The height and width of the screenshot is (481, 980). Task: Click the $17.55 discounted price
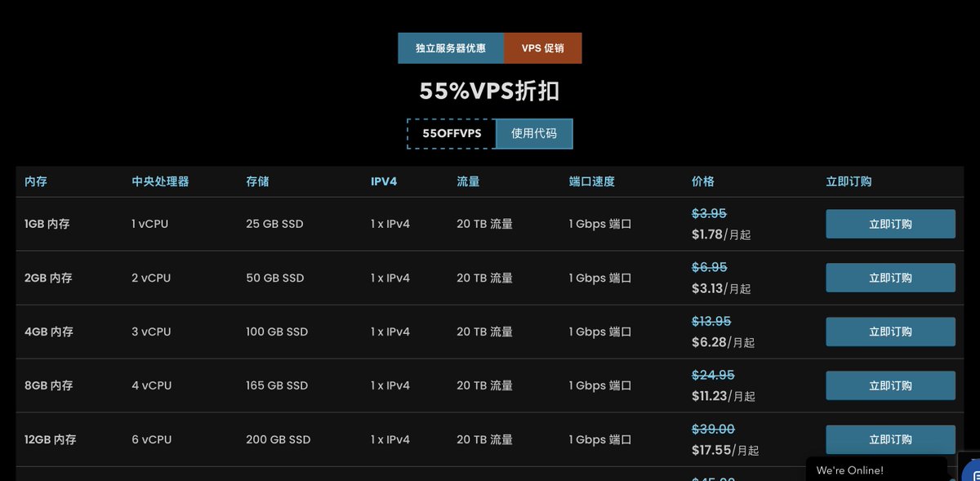(x=711, y=450)
